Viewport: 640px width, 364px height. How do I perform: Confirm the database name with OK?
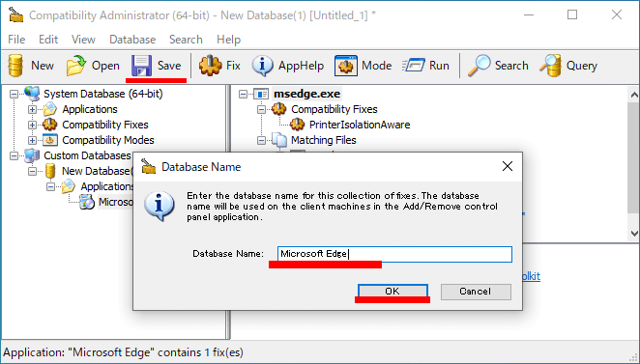click(393, 291)
